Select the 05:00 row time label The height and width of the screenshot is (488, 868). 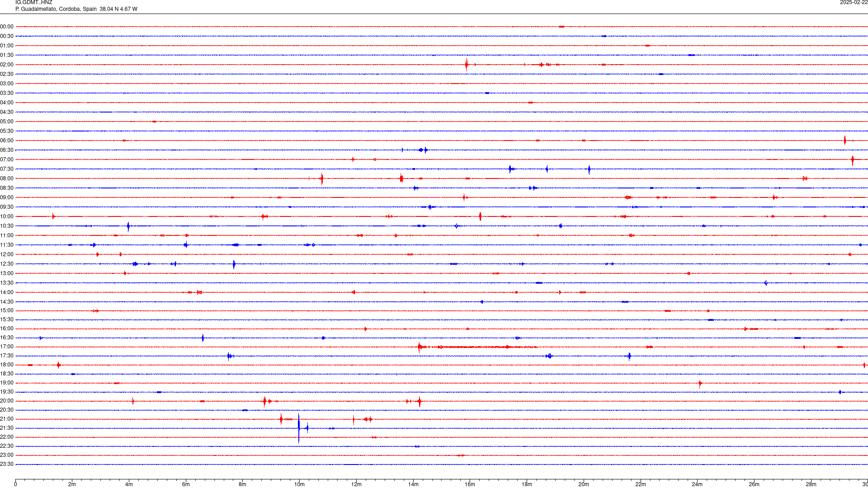[x=7, y=122]
